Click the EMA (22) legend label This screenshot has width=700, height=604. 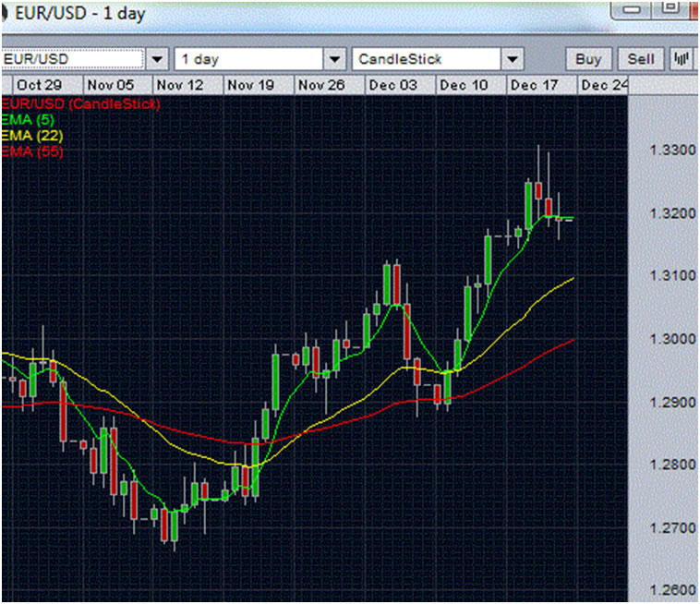click(x=32, y=136)
